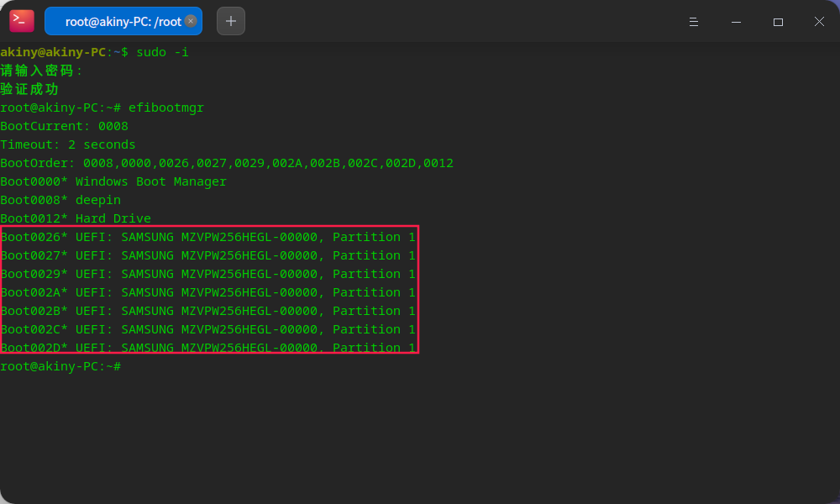Viewport: 840px width, 504px height.
Task: Close the terminal window
Action: point(819,22)
